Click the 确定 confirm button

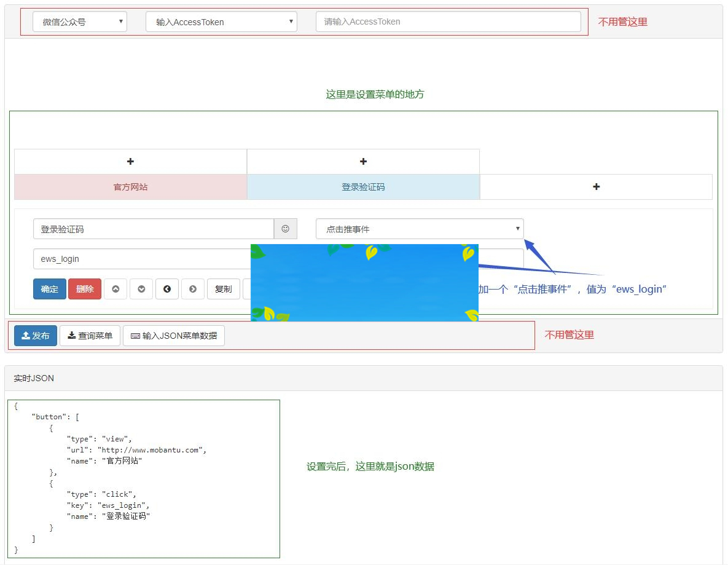(x=49, y=289)
